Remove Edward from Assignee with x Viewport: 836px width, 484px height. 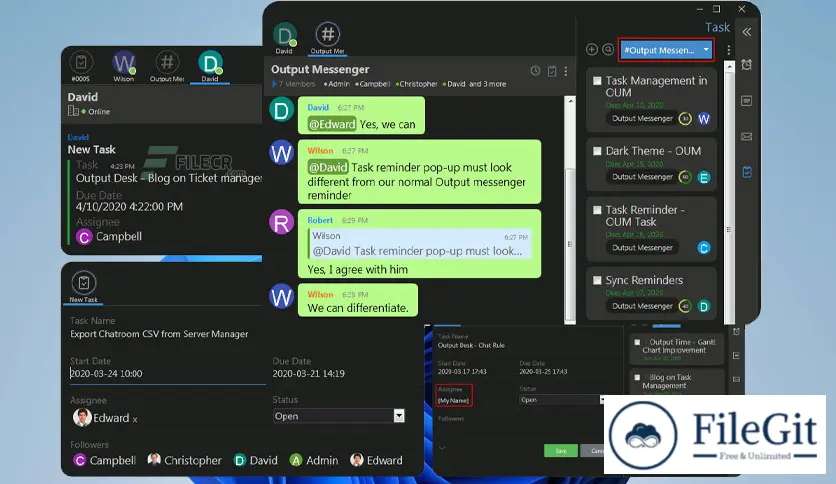click(135, 418)
